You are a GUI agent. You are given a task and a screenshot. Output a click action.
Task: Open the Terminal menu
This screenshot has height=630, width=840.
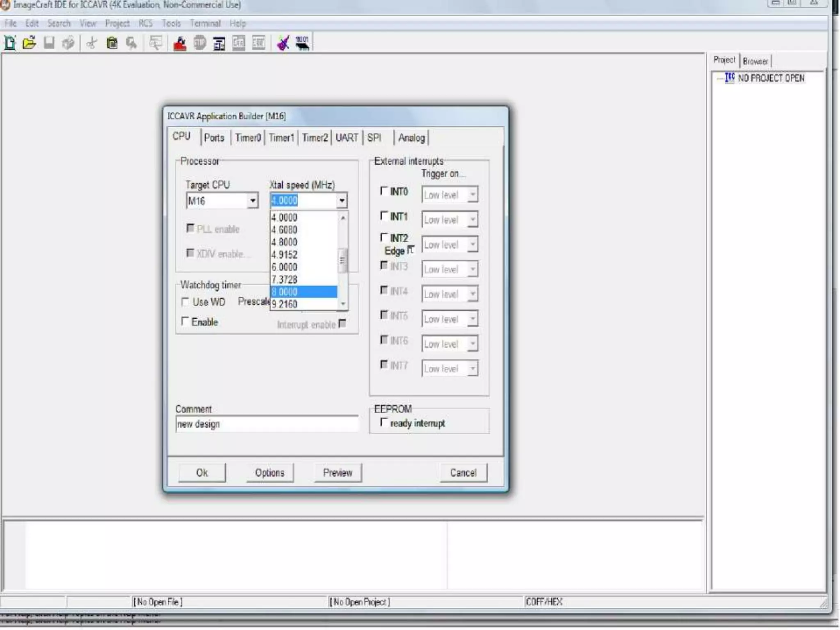click(x=205, y=23)
